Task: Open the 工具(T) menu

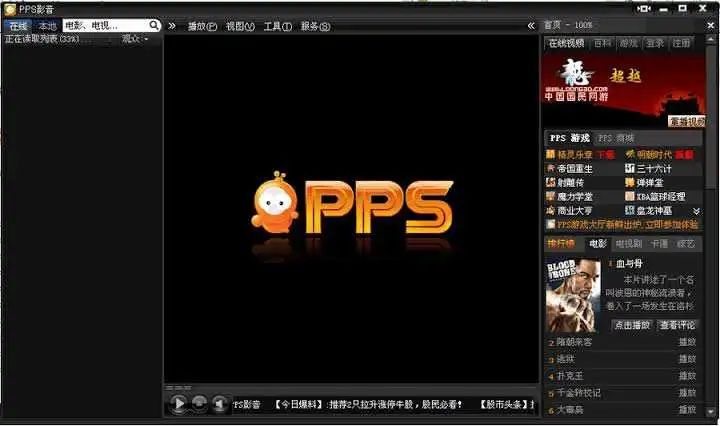Action: pos(277,27)
